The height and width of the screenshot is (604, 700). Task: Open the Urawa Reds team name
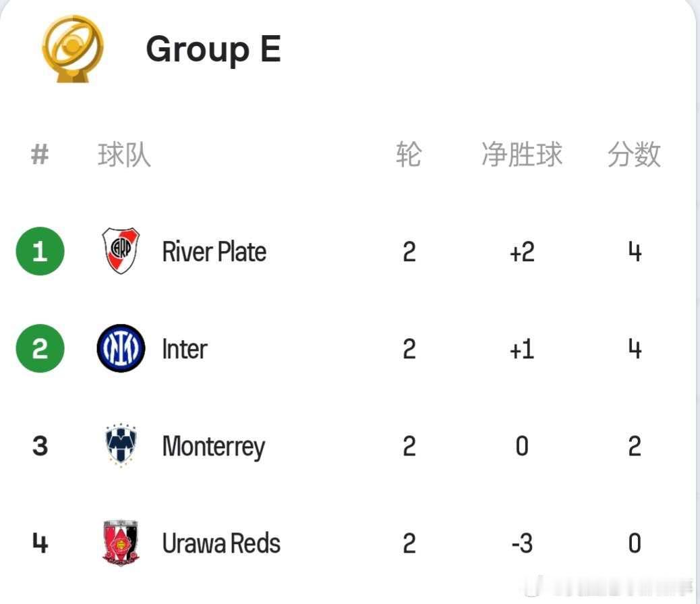tap(221, 544)
